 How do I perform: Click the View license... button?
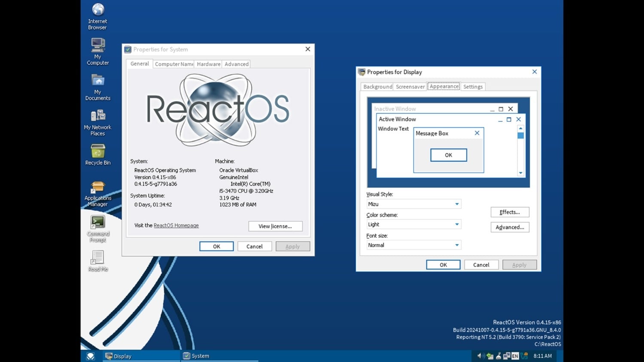click(275, 226)
